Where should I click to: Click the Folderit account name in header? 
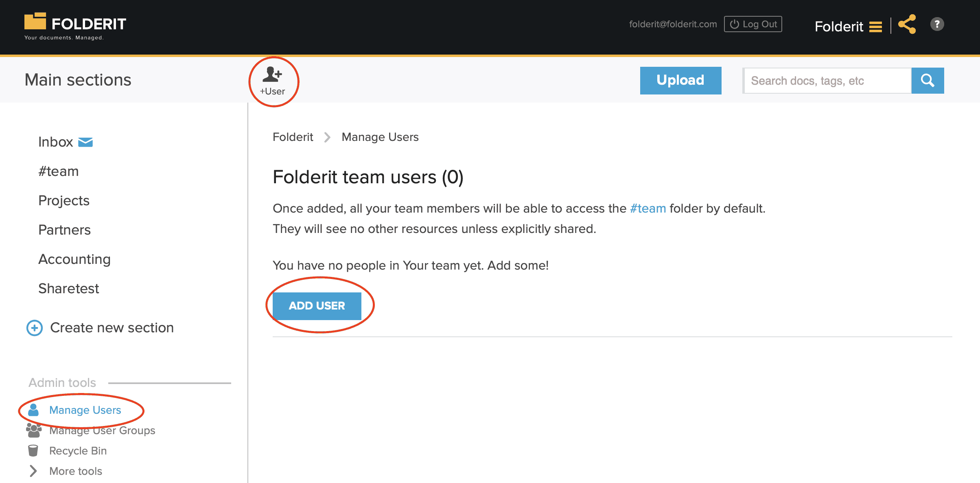tap(839, 26)
